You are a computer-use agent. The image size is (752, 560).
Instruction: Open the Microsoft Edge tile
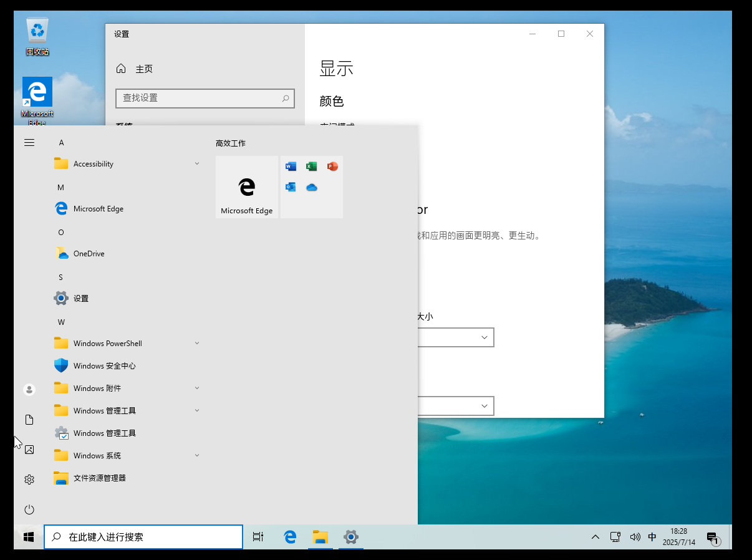pos(247,187)
